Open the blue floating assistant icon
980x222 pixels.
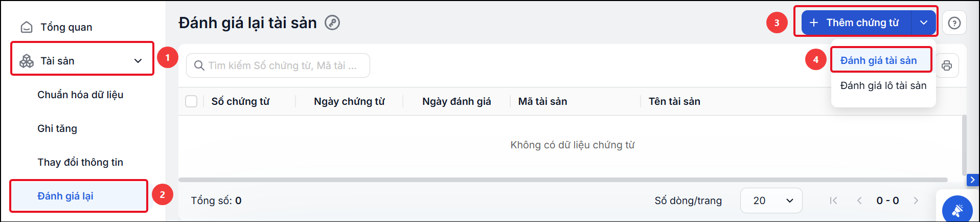(x=958, y=210)
